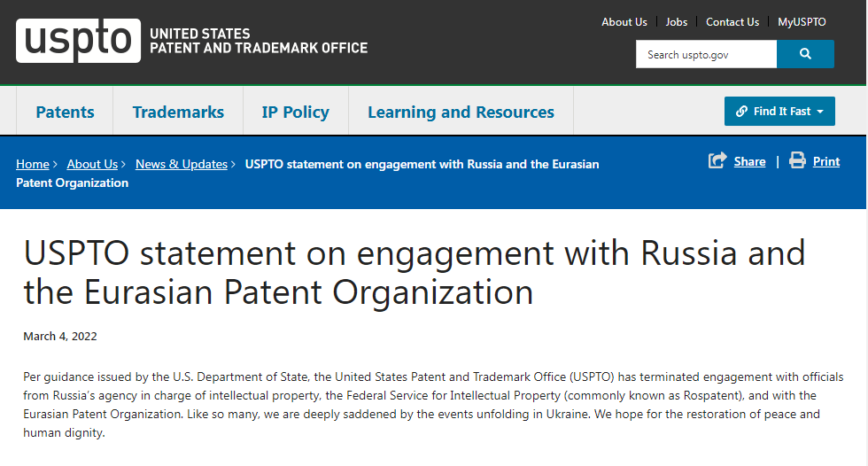This screenshot has width=868, height=466.
Task: Open Learning and Resources menu
Action: tap(461, 112)
